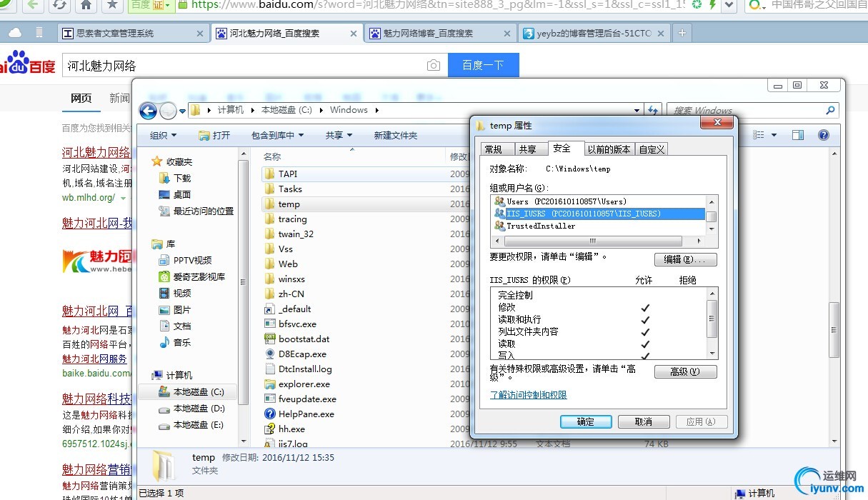The height and width of the screenshot is (500, 868).
Task: Click the refresh icon beside the Explorer address bar
Action: point(652,110)
